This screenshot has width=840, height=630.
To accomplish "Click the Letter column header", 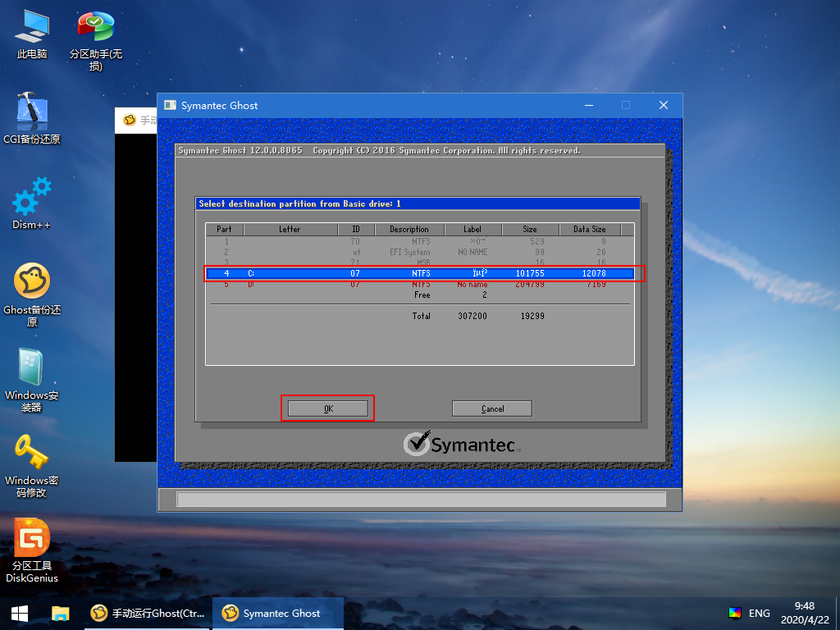I will pyautogui.click(x=290, y=230).
